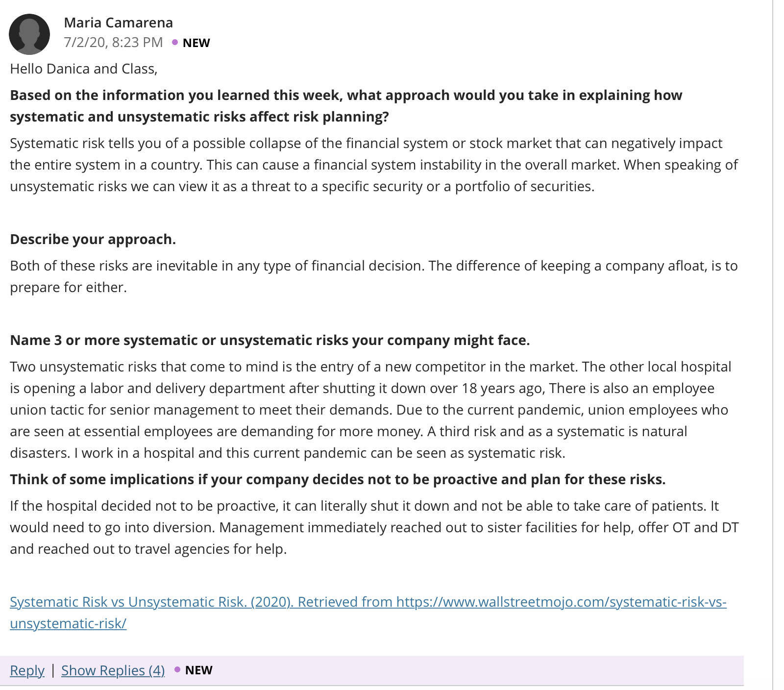Click the purple dot in the reply footer
Screen dimensions: 784x690
tap(177, 669)
